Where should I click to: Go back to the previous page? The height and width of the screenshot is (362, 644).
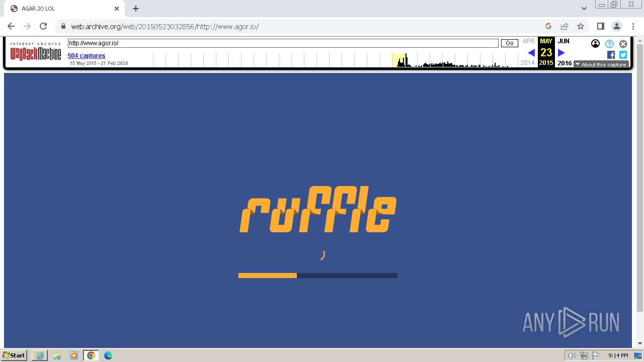(11, 26)
